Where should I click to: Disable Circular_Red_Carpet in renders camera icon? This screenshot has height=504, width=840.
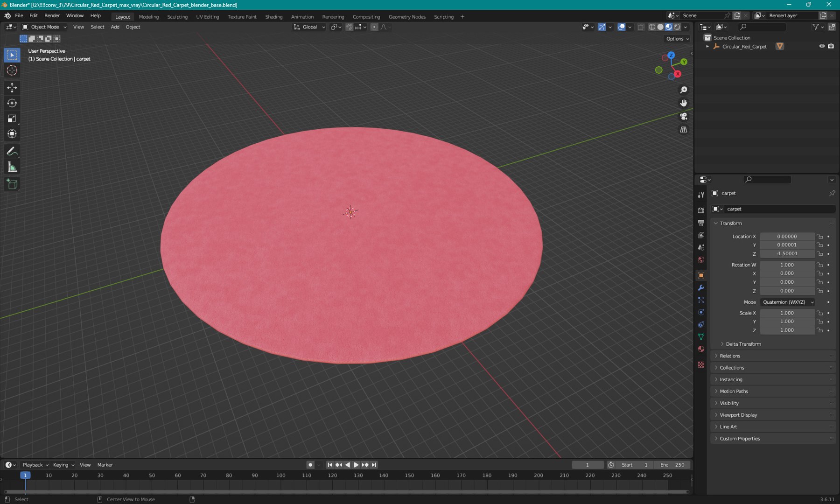[x=831, y=46]
